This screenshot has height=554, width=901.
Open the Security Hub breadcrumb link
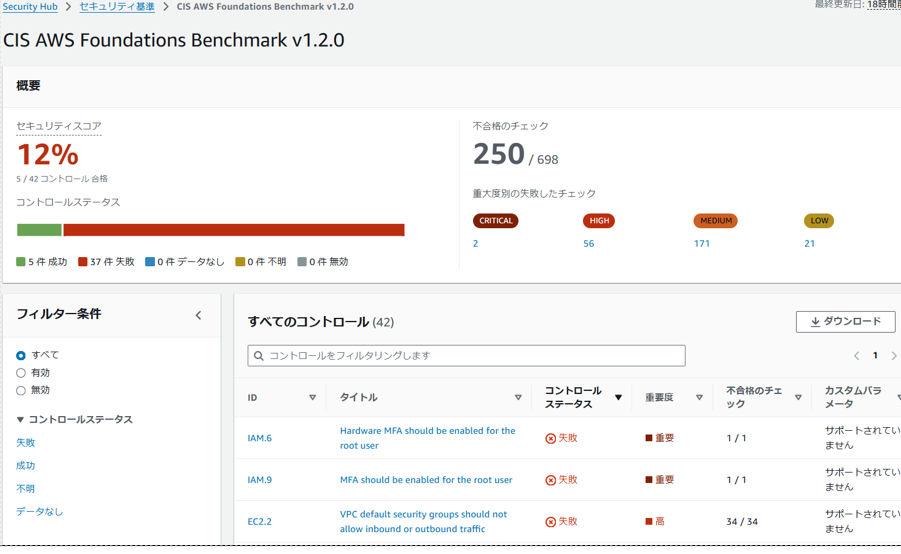coord(30,7)
